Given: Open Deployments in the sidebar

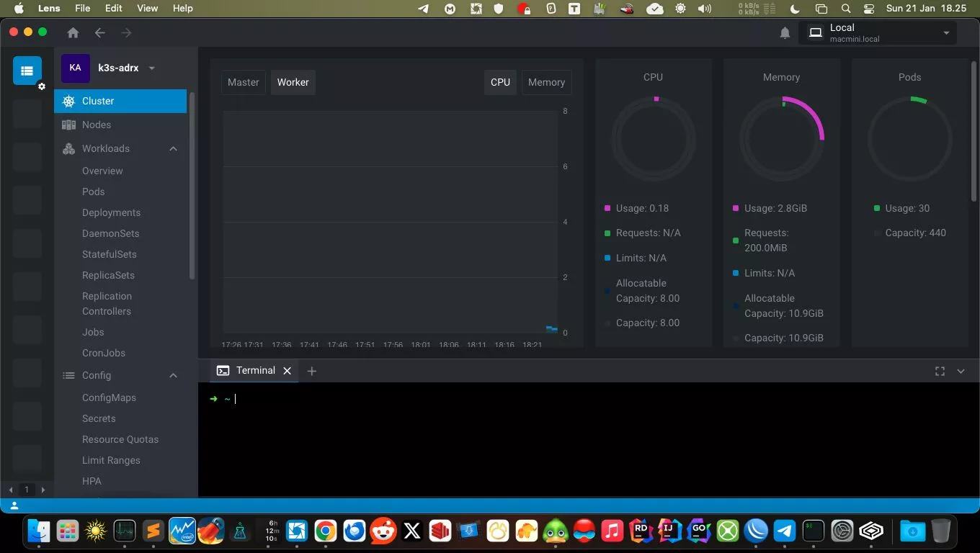Looking at the screenshot, I should coord(111,212).
